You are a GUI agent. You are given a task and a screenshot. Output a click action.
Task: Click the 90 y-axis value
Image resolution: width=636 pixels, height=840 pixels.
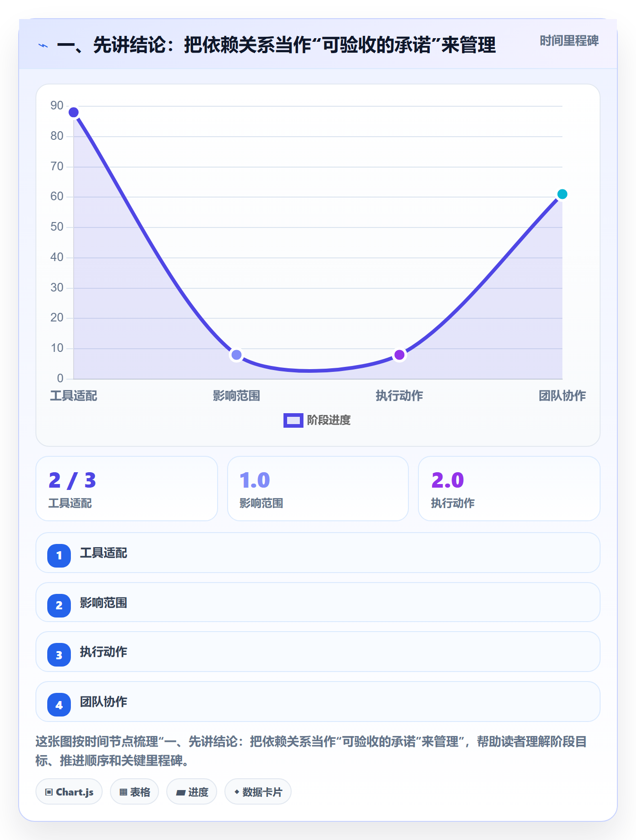57,106
